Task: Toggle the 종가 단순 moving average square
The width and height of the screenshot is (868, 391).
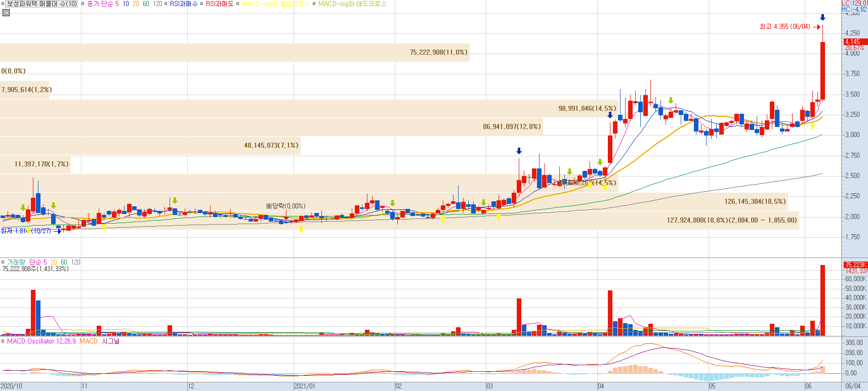Action: click(83, 4)
